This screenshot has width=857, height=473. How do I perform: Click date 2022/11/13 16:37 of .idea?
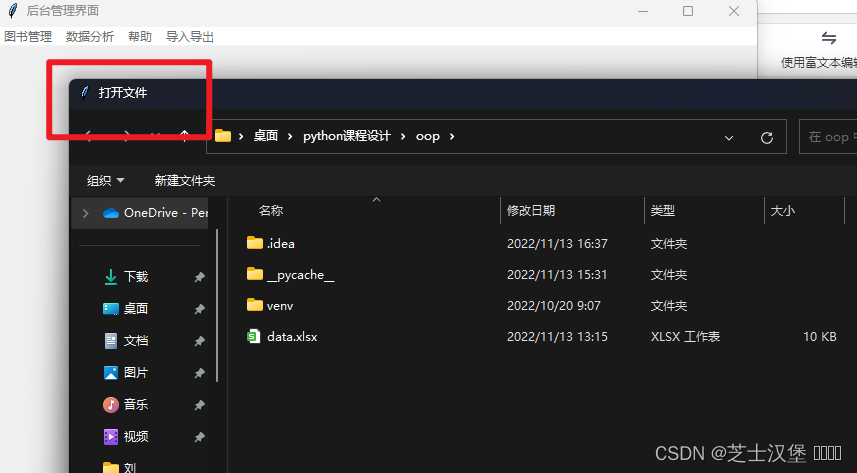coord(557,244)
